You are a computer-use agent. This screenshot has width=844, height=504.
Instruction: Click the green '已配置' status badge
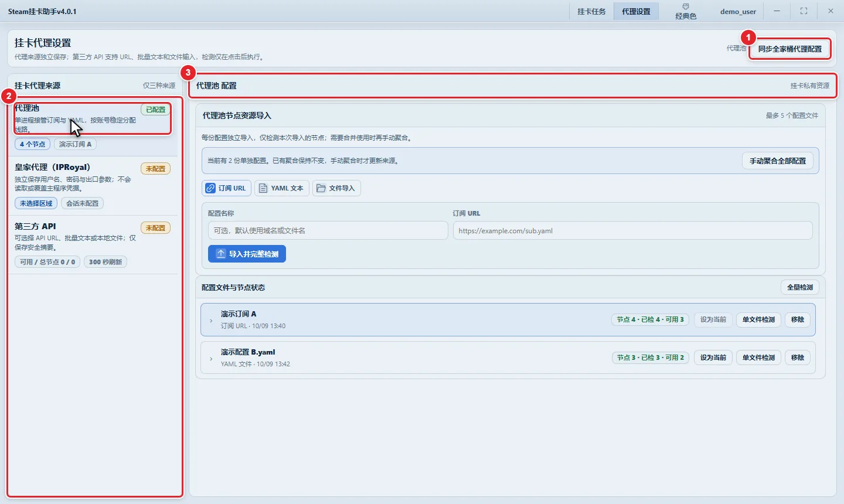pyautogui.click(x=156, y=110)
